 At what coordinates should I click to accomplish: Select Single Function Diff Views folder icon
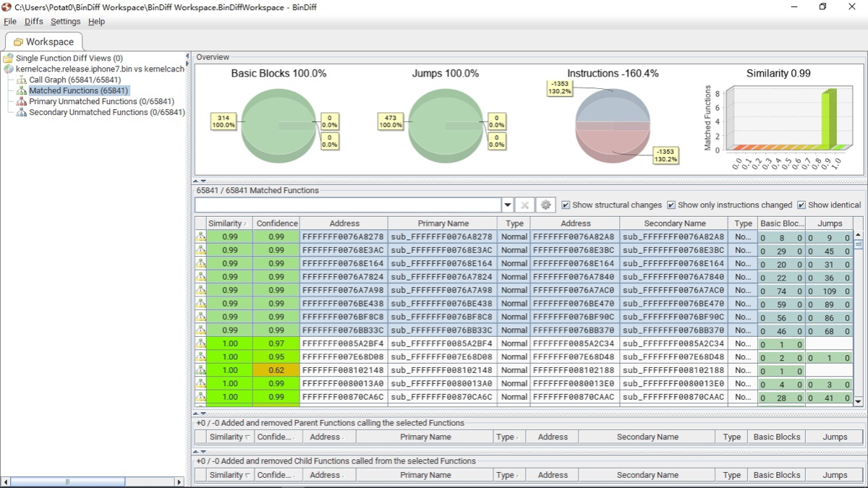pos(8,58)
